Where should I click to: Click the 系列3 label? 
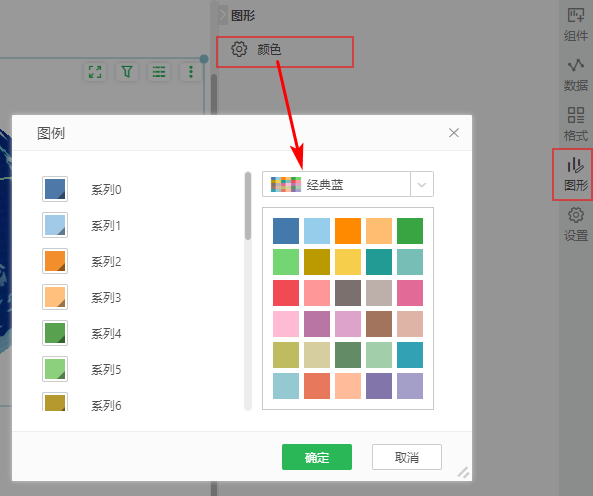(x=106, y=298)
